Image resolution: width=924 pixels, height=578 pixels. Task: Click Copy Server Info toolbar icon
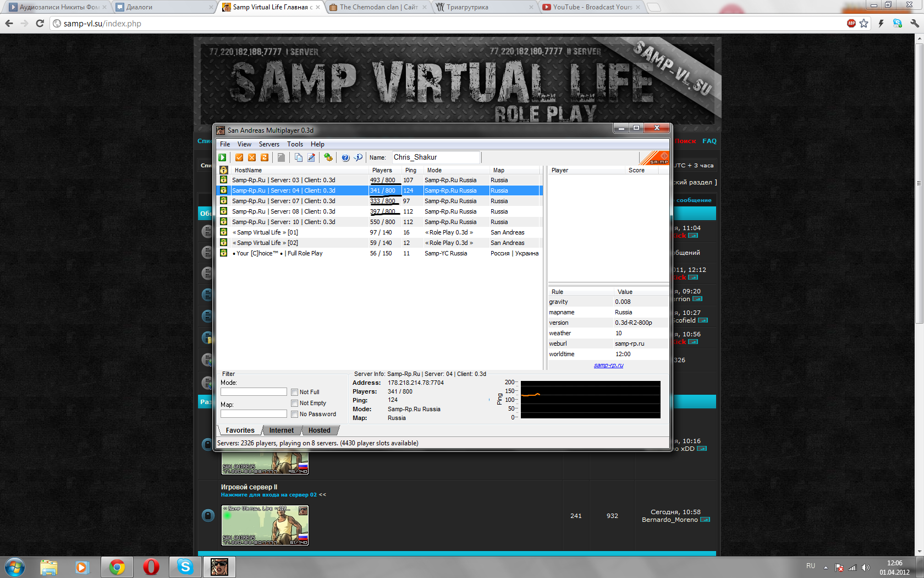tap(298, 157)
